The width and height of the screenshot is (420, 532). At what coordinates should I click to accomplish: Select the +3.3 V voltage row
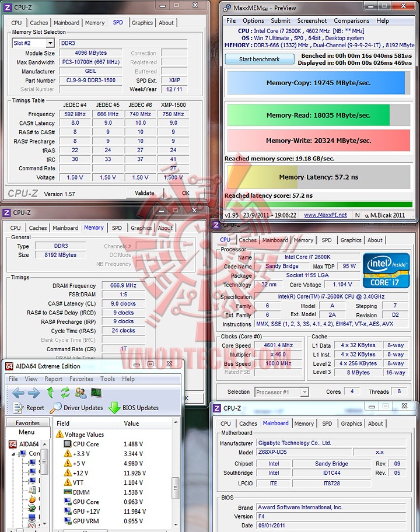point(103,454)
